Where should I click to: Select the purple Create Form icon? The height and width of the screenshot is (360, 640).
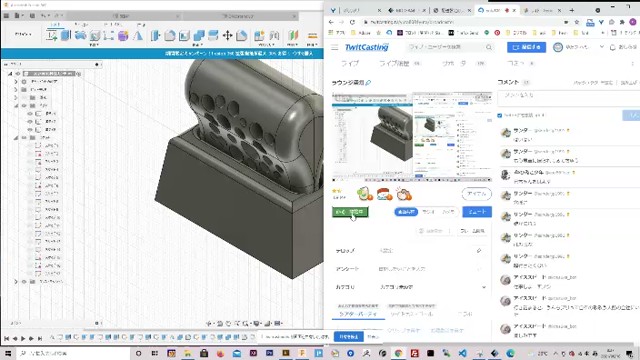(x=123, y=36)
